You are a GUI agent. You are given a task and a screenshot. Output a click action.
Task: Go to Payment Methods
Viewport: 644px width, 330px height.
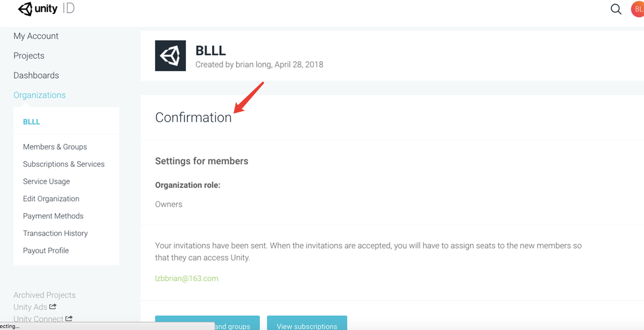coord(53,216)
